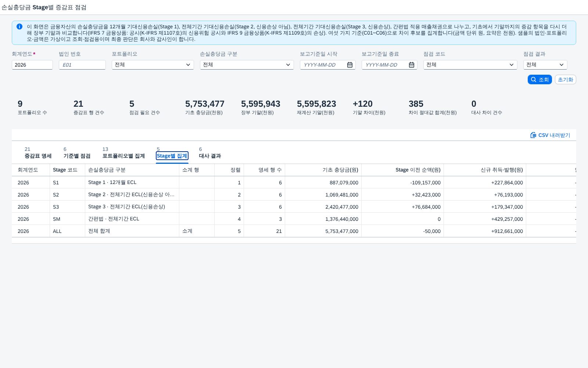
Task: Select the ALL 전체 합계 subtotal row
Action: point(294,231)
